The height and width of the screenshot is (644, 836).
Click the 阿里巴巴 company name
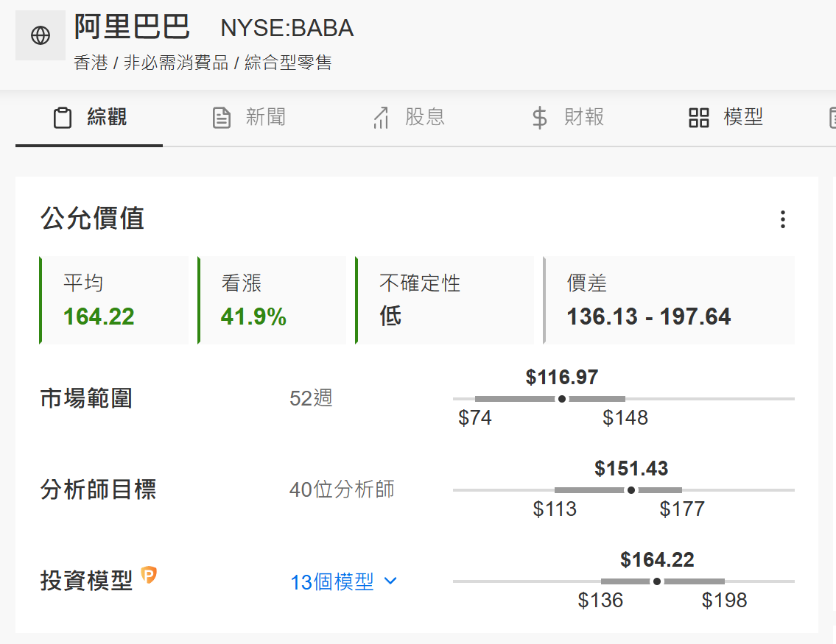132,26
